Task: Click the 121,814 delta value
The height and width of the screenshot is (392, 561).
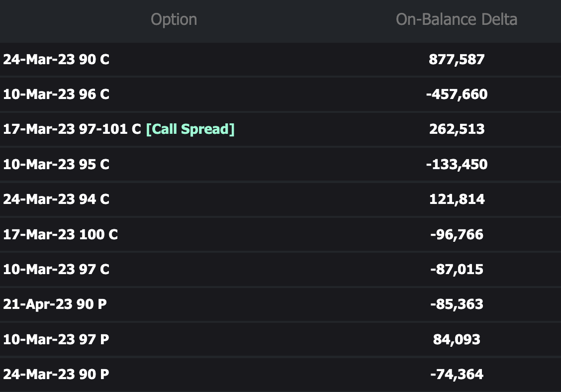Action: click(x=457, y=199)
